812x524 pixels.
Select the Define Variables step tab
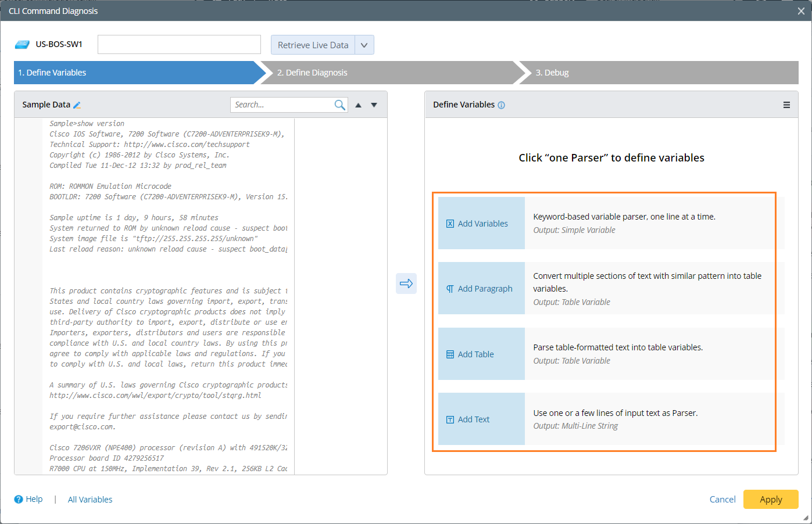139,73
